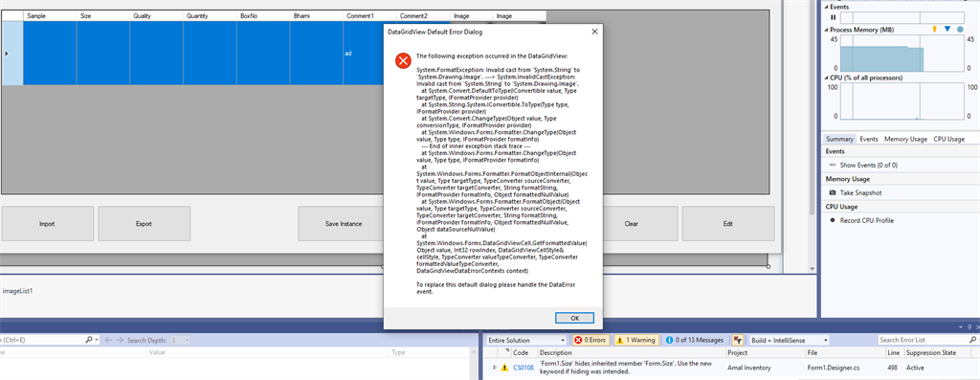Click the Comment1 cell containing 'ad'
Image resolution: width=980 pixels, height=380 pixels.
[x=364, y=54]
